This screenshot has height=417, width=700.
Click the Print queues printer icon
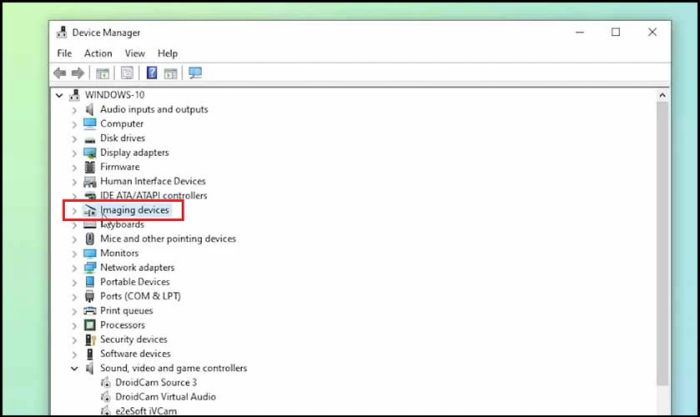pyautogui.click(x=90, y=311)
